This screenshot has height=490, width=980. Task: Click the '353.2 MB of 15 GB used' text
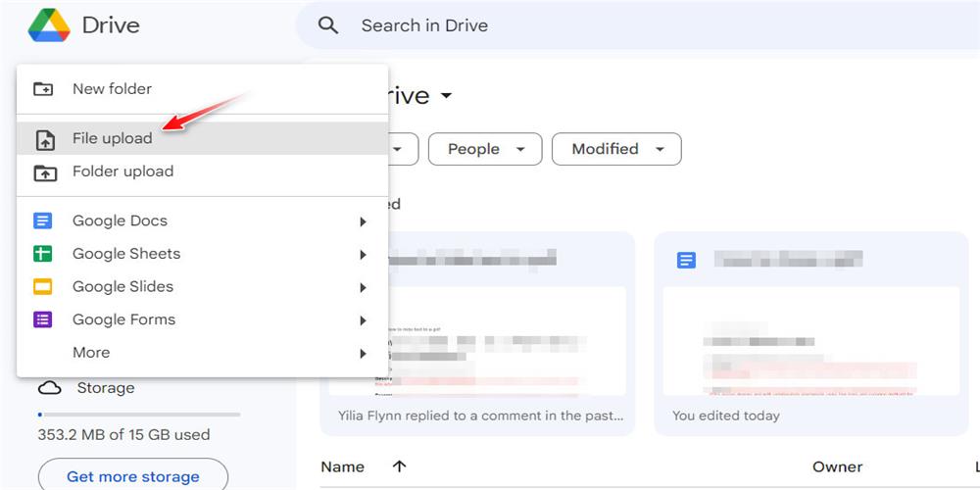[x=123, y=434]
